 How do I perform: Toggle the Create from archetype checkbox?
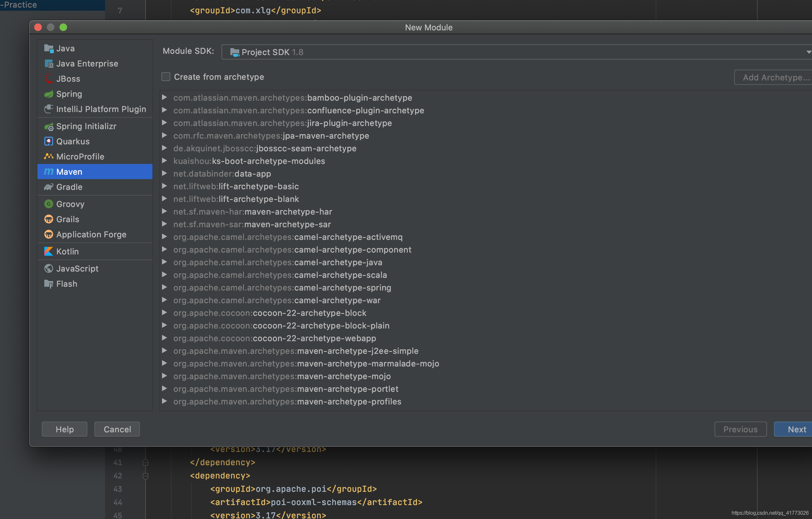(166, 76)
